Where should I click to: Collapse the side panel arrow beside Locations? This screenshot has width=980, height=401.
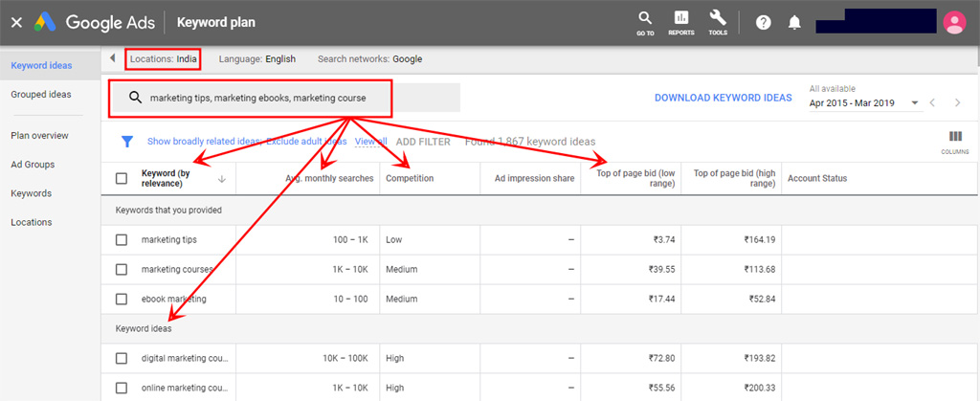(x=113, y=58)
